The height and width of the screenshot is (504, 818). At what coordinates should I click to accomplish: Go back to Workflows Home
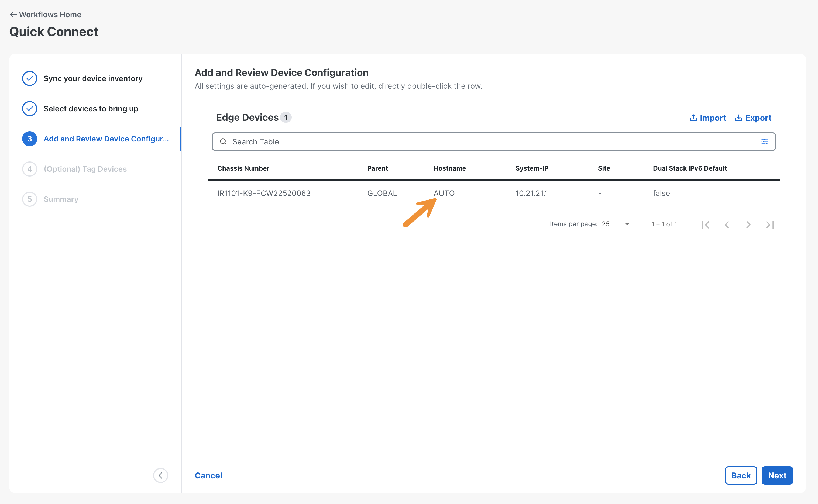click(45, 14)
